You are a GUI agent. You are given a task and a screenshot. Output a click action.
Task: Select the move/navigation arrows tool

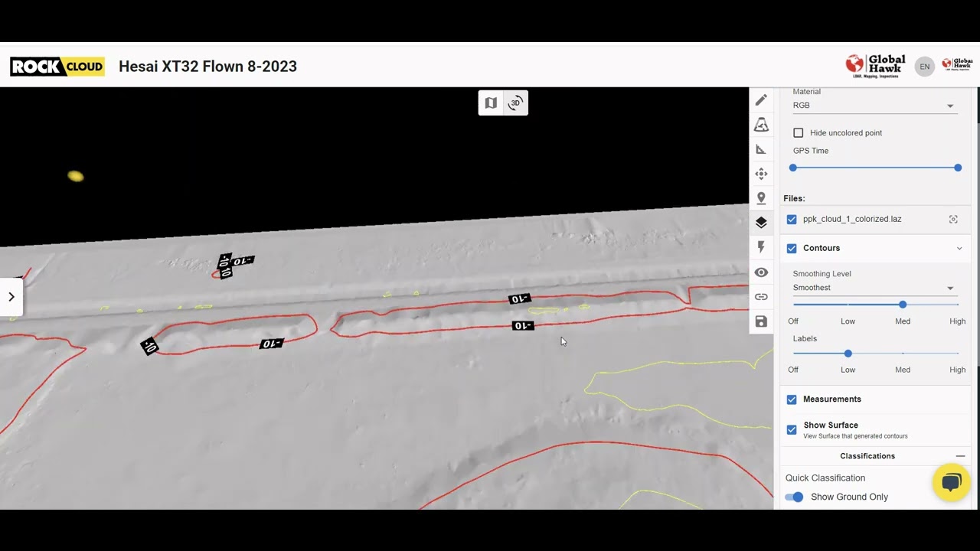tap(761, 174)
